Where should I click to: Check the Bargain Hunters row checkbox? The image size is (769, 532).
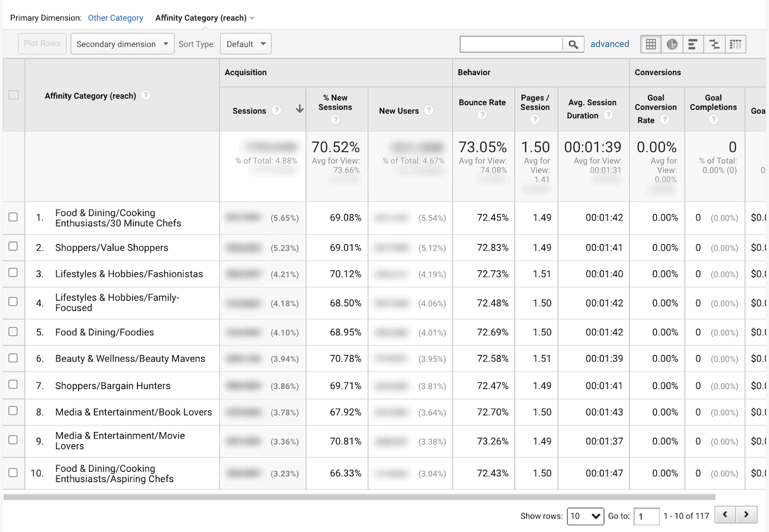coord(13,385)
